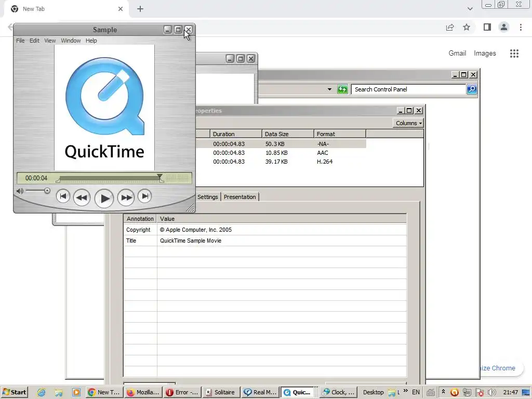
Task: Expand the Control Panel address bar dropdown
Action: (329, 89)
